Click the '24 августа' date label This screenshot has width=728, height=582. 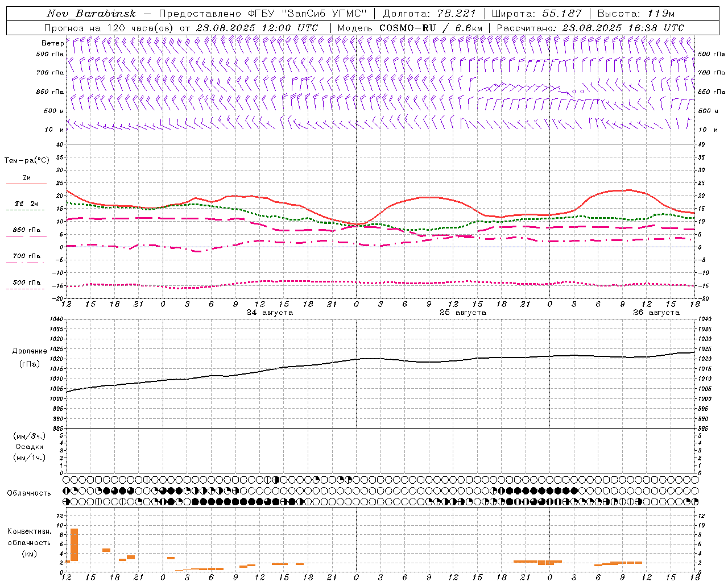coord(270,313)
